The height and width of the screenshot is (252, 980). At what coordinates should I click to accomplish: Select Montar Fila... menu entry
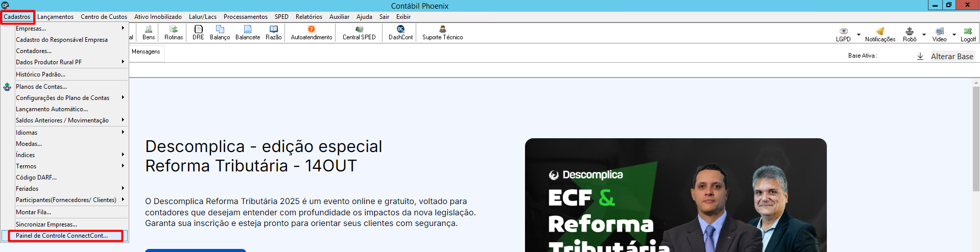(x=64, y=212)
